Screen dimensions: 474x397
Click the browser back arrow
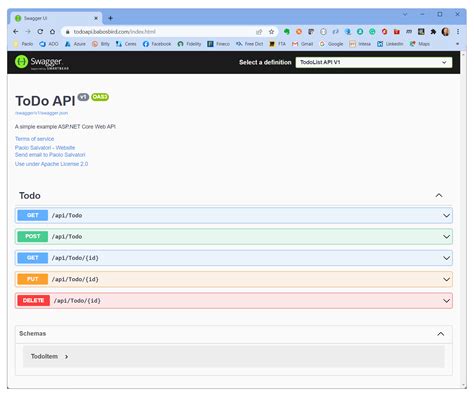pyautogui.click(x=15, y=32)
